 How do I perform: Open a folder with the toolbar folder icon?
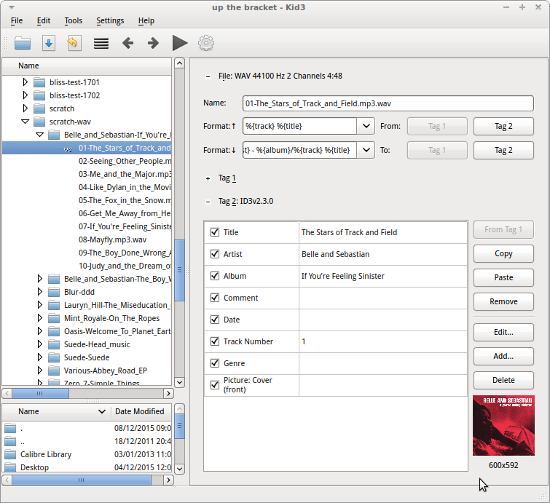click(x=23, y=43)
